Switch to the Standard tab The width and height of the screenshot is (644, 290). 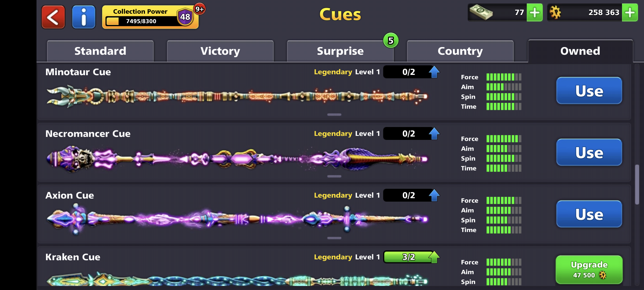coord(100,51)
